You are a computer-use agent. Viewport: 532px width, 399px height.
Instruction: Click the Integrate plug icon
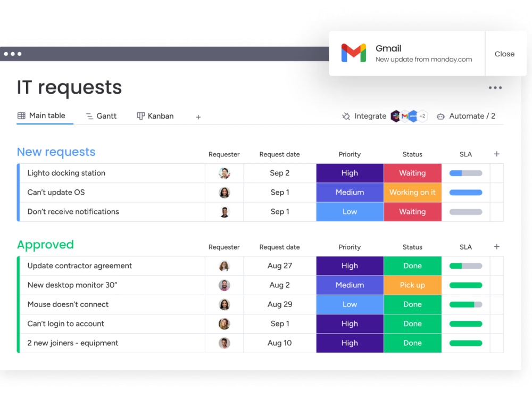click(346, 117)
